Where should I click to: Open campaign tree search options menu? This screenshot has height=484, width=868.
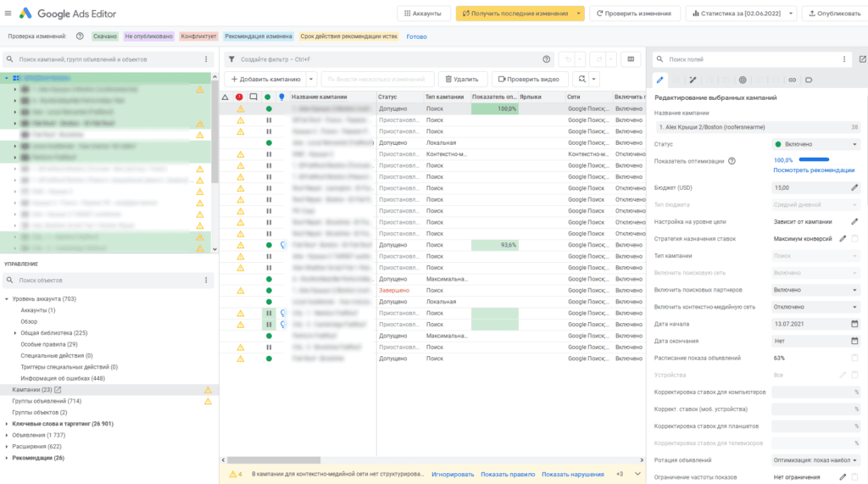(x=207, y=59)
